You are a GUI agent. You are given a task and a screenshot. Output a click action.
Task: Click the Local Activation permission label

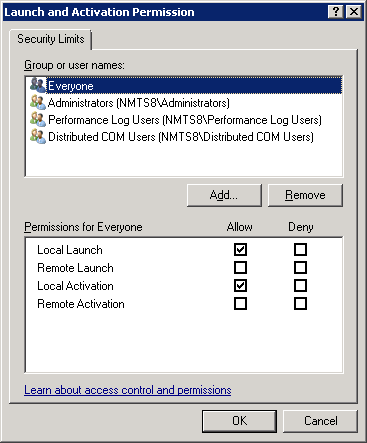click(x=75, y=286)
